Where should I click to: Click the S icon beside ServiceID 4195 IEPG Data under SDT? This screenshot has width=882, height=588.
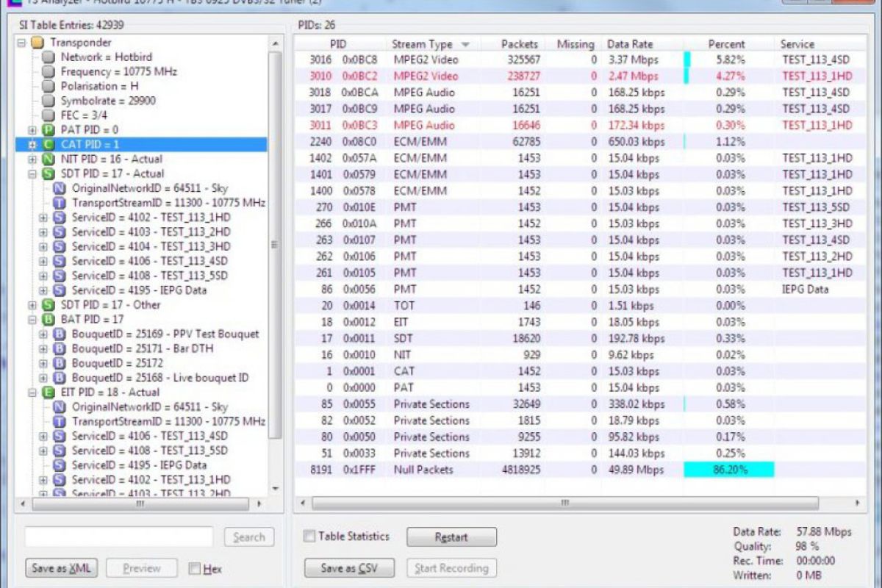tap(60, 290)
